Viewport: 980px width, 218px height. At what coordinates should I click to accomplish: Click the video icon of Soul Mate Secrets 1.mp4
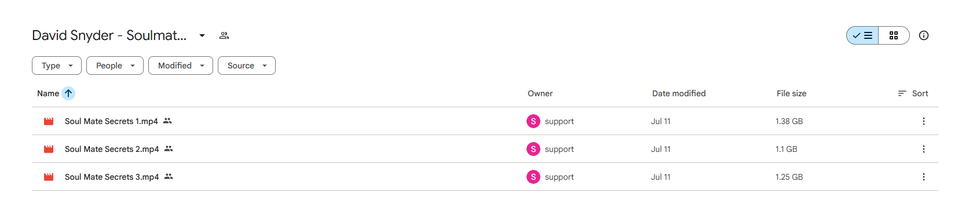coord(49,121)
